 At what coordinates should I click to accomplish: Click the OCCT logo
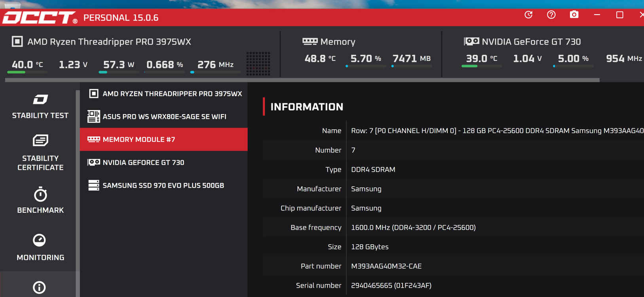tap(39, 18)
